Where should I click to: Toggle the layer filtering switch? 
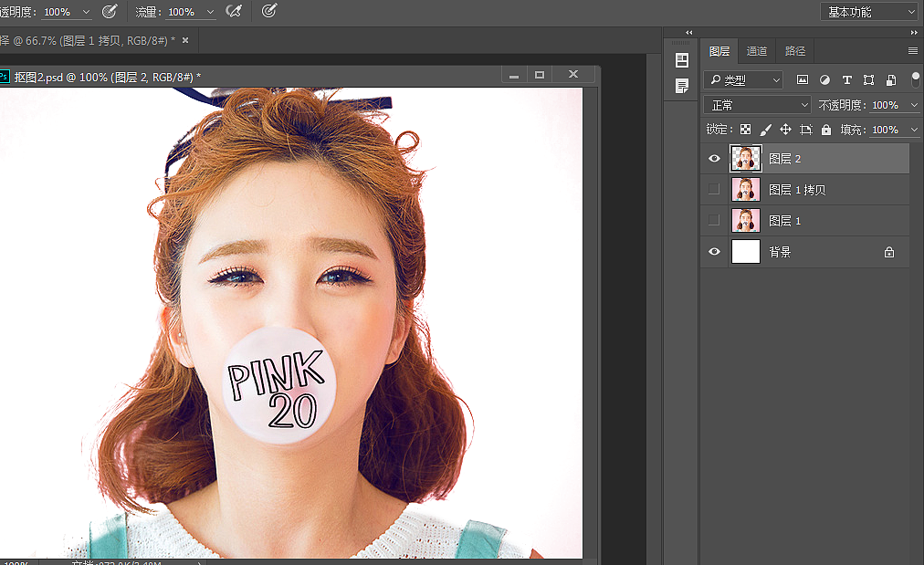point(915,79)
